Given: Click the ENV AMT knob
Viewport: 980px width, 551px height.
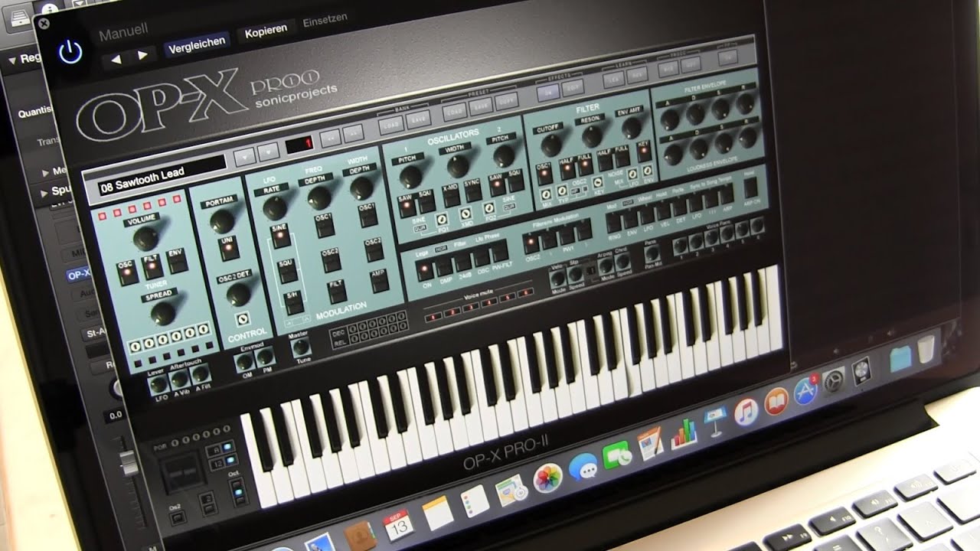Looking at the screenshot, I should pos(632,129).
